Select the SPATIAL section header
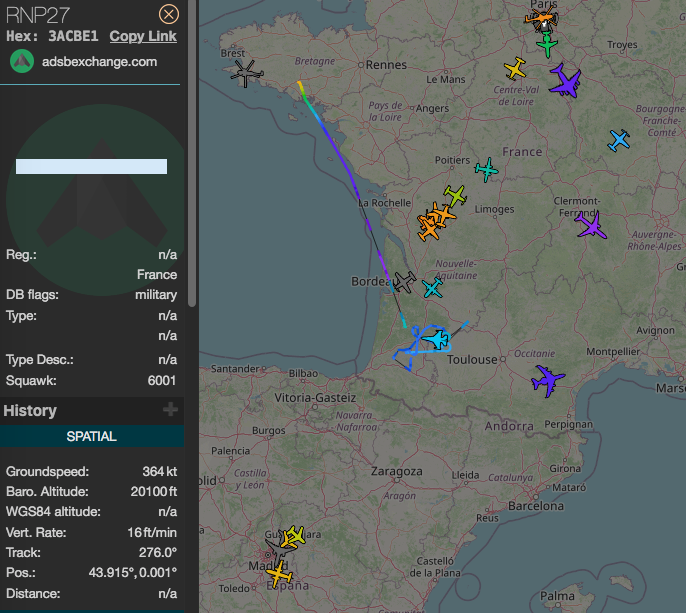The height and width of the screenshot is (613, 686). click(x=91, y=436)
